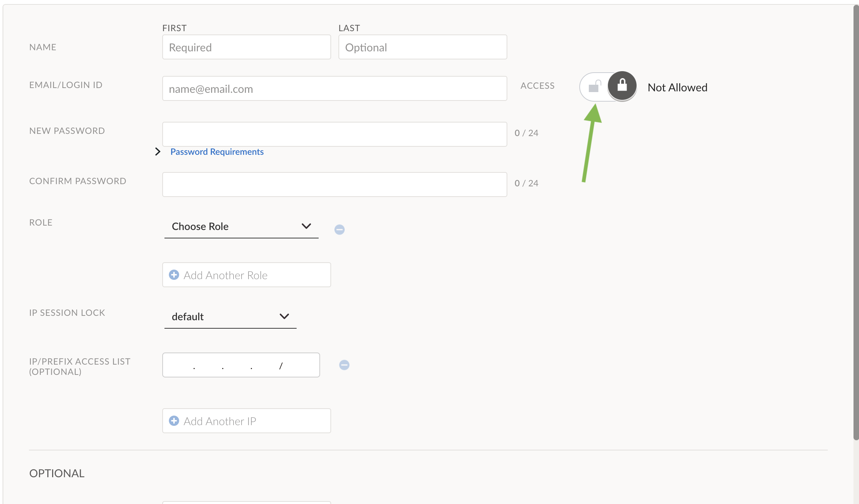Click the Last name Optional field
Image resolution: width=859 pixels, height=504 pixels.
[423, 47]
